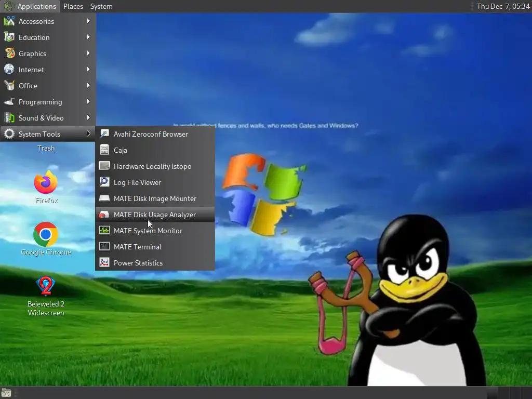Click the Programming category icon
This screenshot has height=399, width=532.
click(x=9, y=102)
